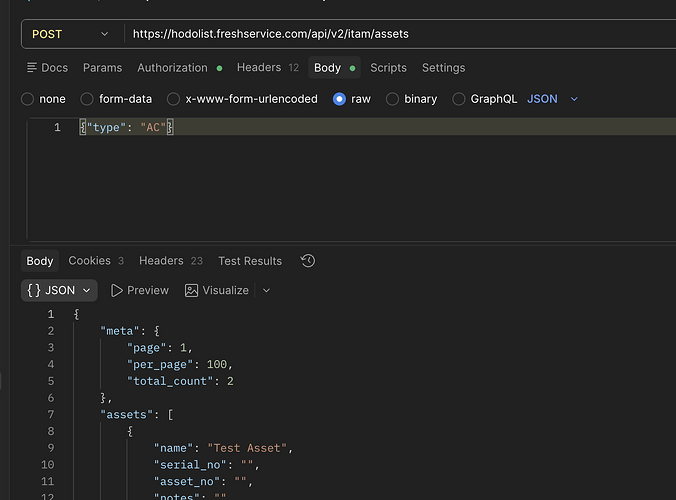Image resolution: width=676 pixels, height=500 pixels.
Task: Expand the raw JSON language dropdown
Action: [x=553, y=99]
